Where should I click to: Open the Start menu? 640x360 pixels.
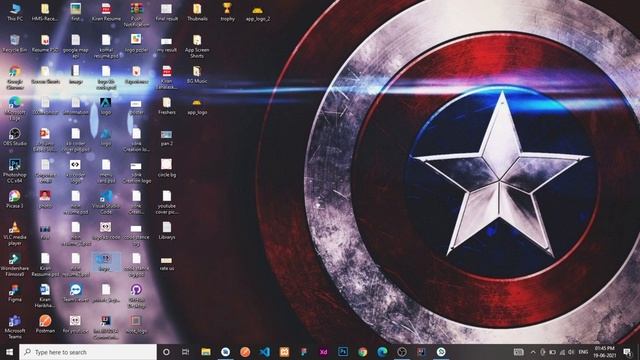pyautogui.click(x=9, y=352)
